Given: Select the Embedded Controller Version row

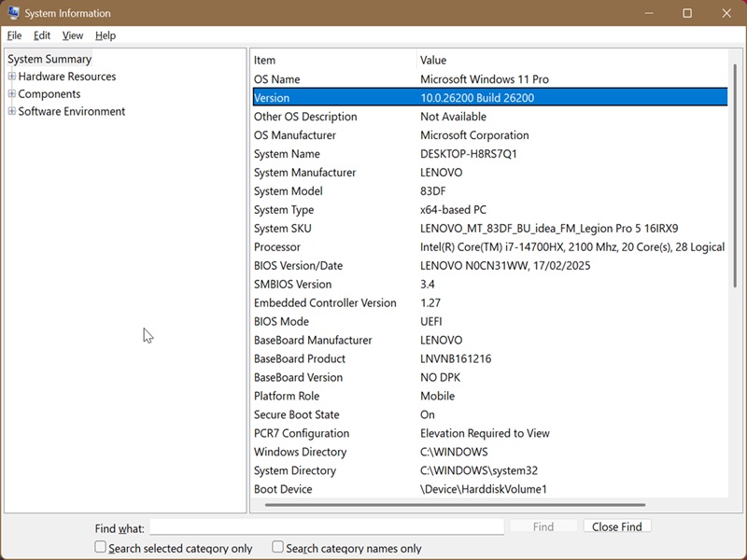Looking at the screenshot, I should (490, 302).
